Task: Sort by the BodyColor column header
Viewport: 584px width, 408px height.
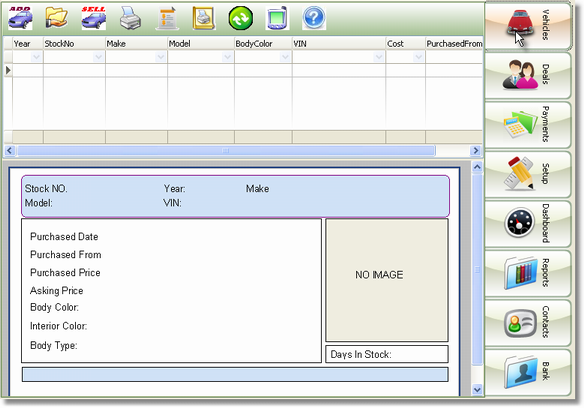Action: 263,44
